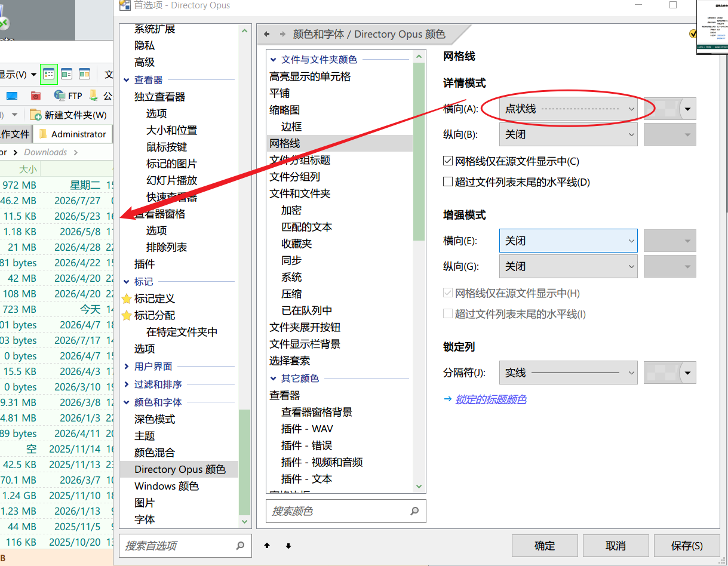Select 网格线 in the color list
This screenshot has width=728, height=566.
(339, 143)
